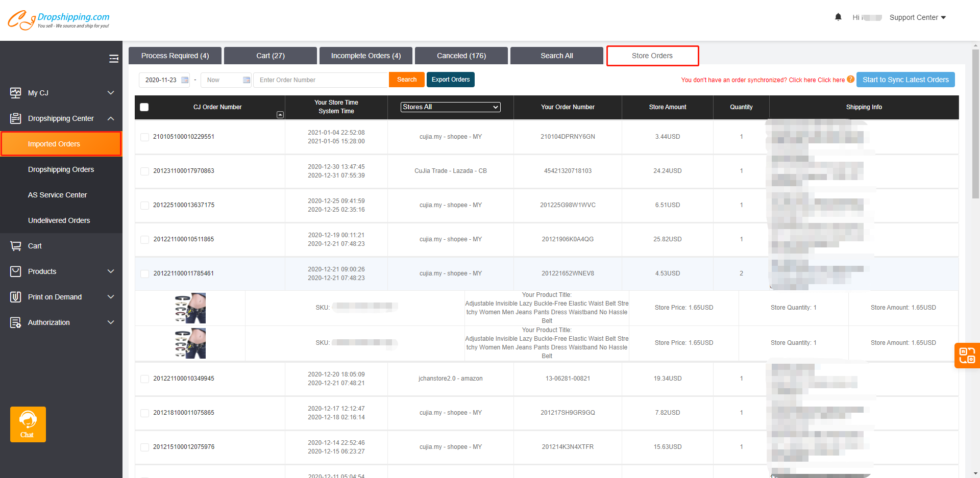Collapse the sidebar using the hamburger icon
This screenshot has width=980, height=478.
coord(113,59)
